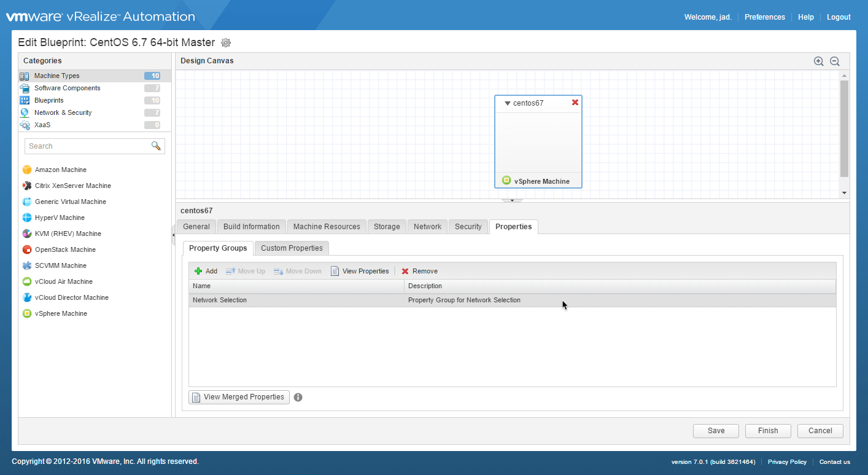Click 'Property Group for Network Selection' description
The image size is (868, 475).
(x=464, y=300)
